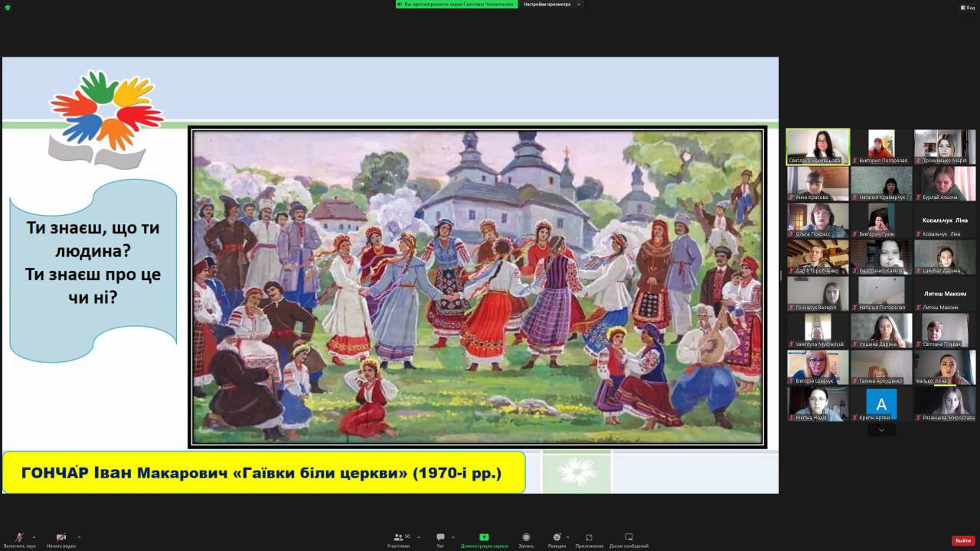Select Наталия Крамарчук video tile
This screenshot has height=551, width=980.
click(881, 184)
